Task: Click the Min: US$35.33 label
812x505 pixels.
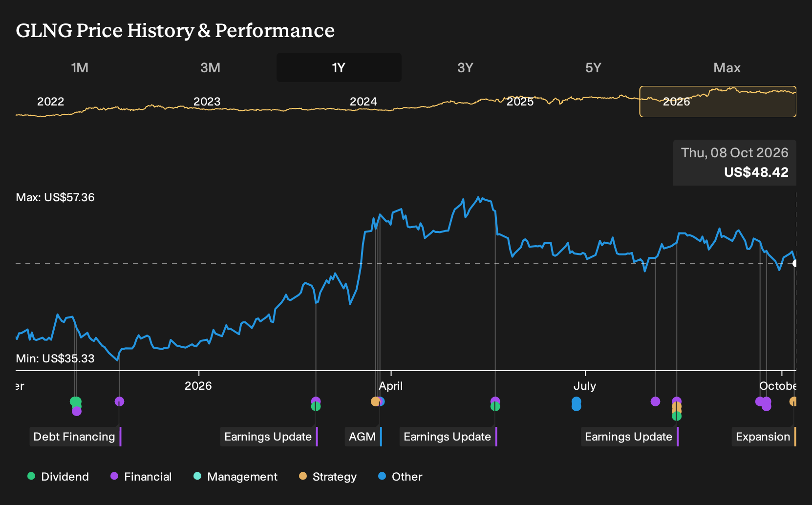Action: tap(55, 358)
